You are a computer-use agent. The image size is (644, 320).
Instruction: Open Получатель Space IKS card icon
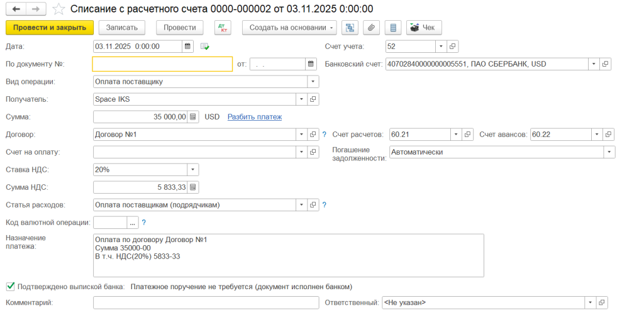[313, 99]
